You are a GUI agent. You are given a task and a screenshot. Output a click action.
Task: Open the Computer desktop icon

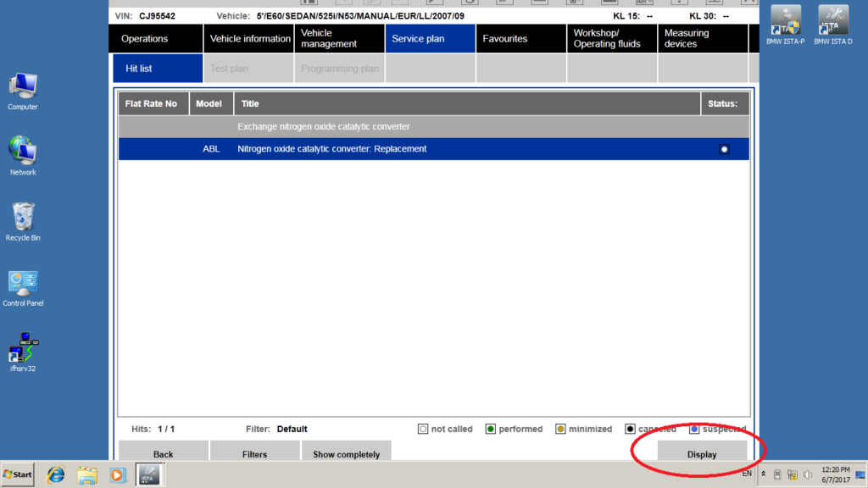(x=23, y=91)
